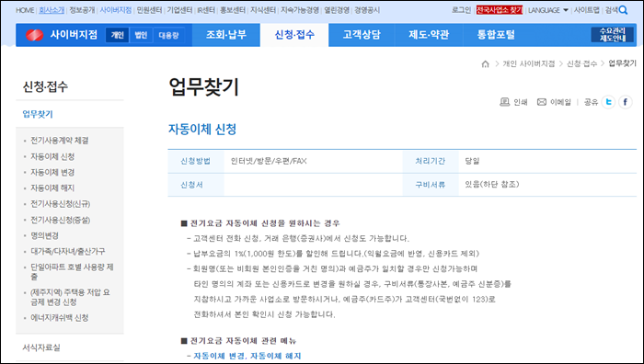Share page on Facebook icon
The image size is (644, 364).
click(625, 102)
